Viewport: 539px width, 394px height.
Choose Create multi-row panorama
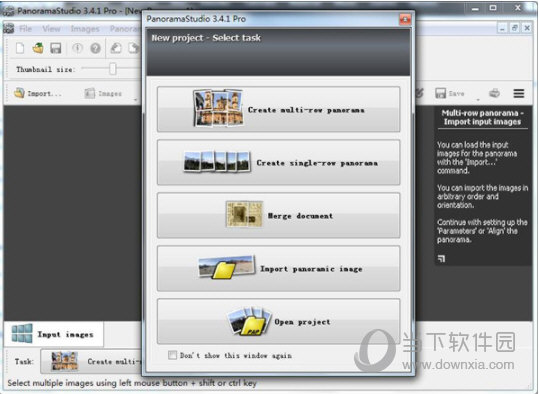pyautogui.click(x=278, y=109)
